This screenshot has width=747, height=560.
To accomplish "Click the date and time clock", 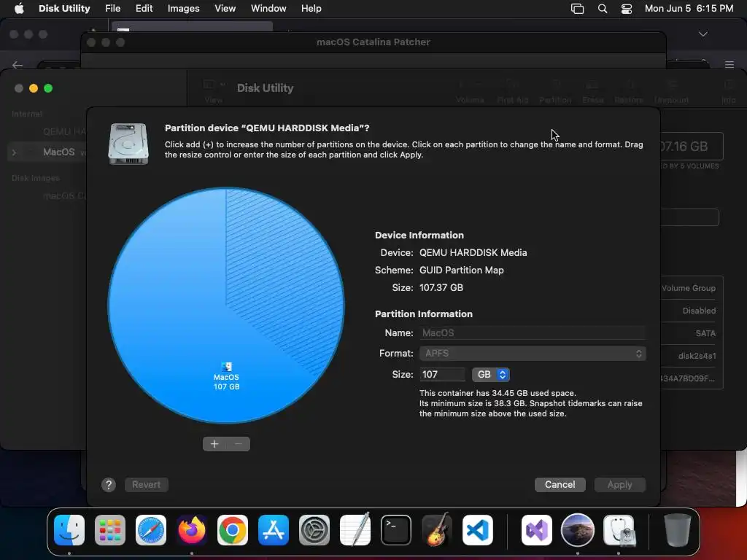I will [x=689, y=9].
